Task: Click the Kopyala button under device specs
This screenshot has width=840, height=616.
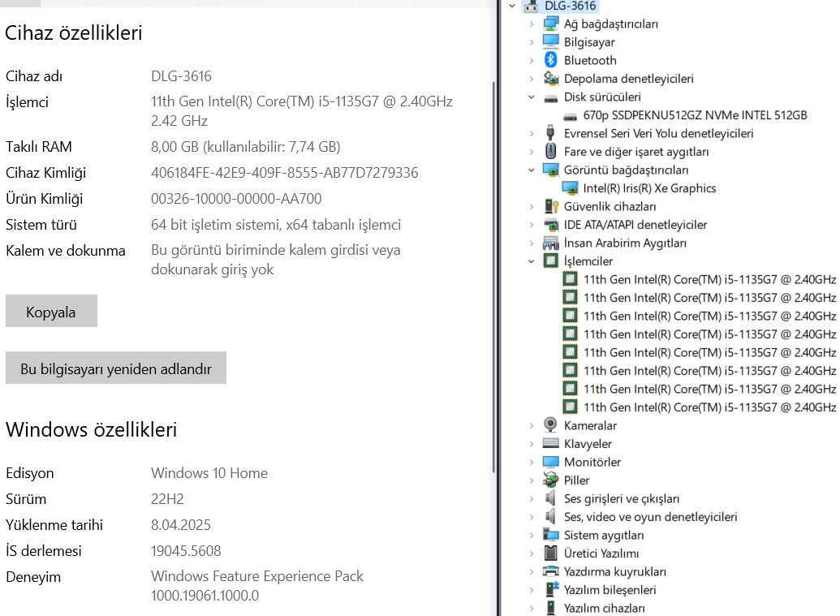Action: [x=51, y=311]
